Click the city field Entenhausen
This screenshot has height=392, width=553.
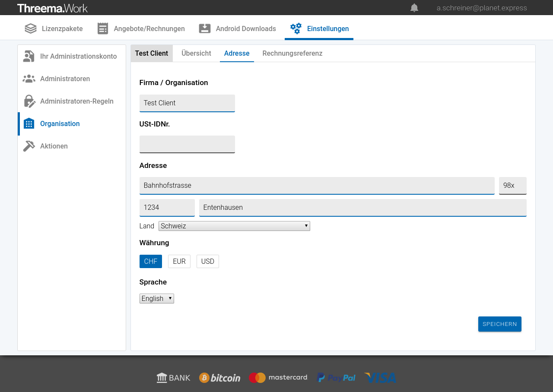(x=363, y=208)
